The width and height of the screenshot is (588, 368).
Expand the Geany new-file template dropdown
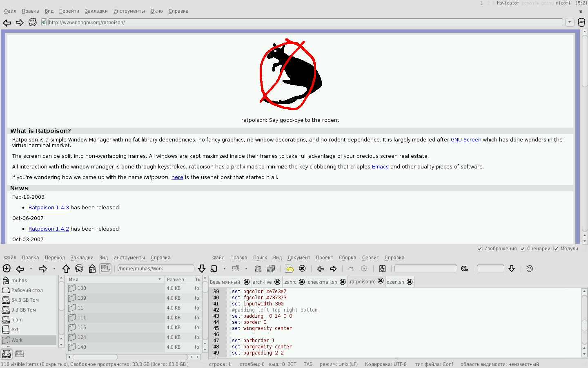(x=224, y=269)
